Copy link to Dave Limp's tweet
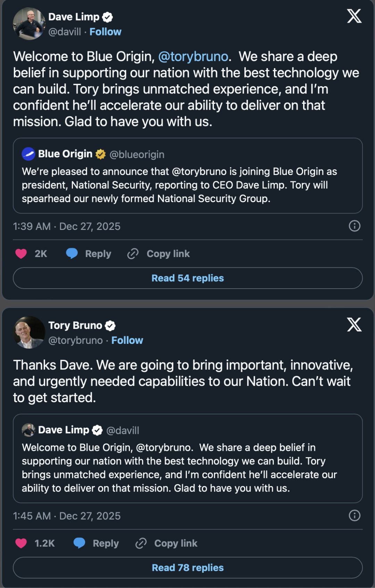This screenshot has height=588, width=375. pos(159,254)
